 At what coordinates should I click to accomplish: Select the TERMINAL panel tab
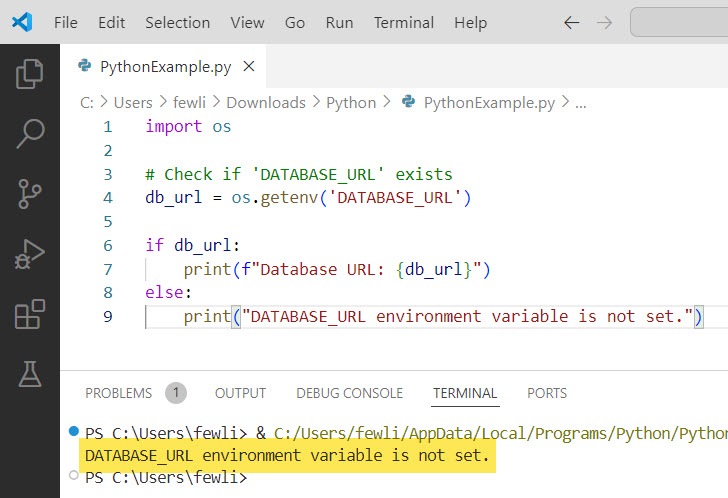[465, 393]
